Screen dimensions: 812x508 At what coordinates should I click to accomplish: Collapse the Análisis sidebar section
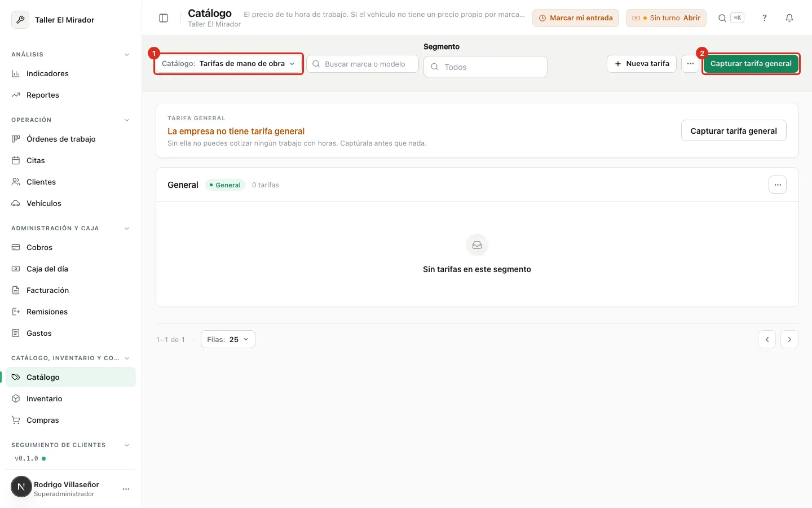pyautogui.click(x=127, y=55)
